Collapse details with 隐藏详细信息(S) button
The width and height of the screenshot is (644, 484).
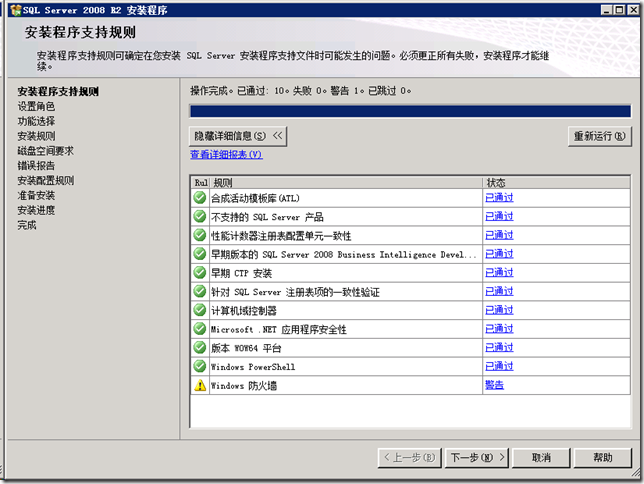(x=238, y=136)
